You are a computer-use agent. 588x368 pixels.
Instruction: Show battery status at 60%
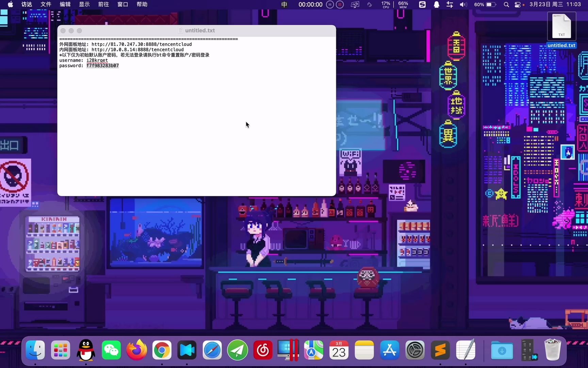click(485, 4)
